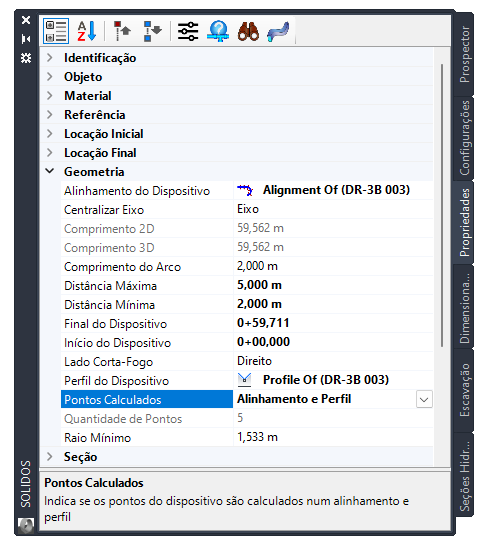Switch to the Configurações tab
This screenshot has width=484, height=548.
464,138
